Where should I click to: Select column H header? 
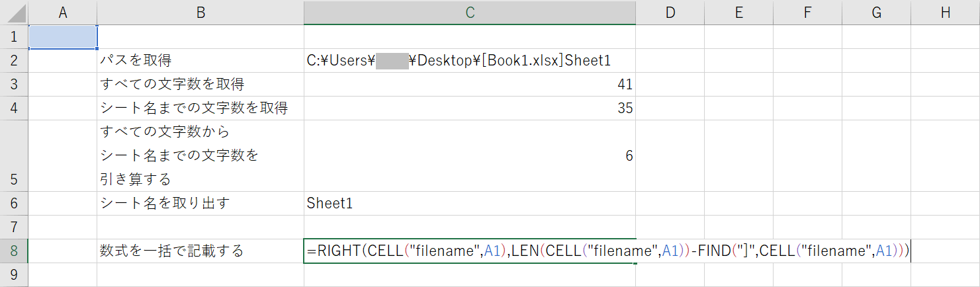(x=945, y=13)
